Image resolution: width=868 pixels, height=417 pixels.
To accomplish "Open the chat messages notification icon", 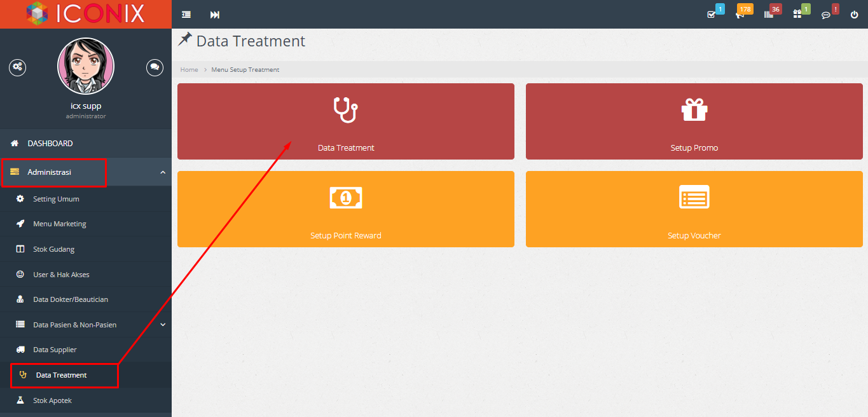I will pos(826,15).
